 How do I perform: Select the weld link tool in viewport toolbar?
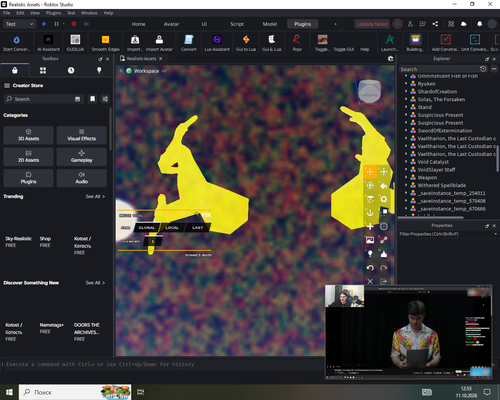384,240
